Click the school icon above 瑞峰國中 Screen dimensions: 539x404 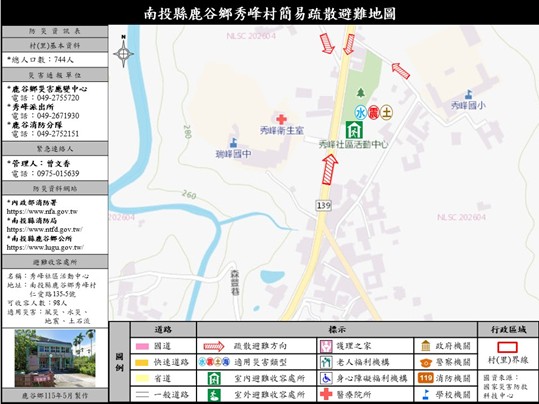233,143
